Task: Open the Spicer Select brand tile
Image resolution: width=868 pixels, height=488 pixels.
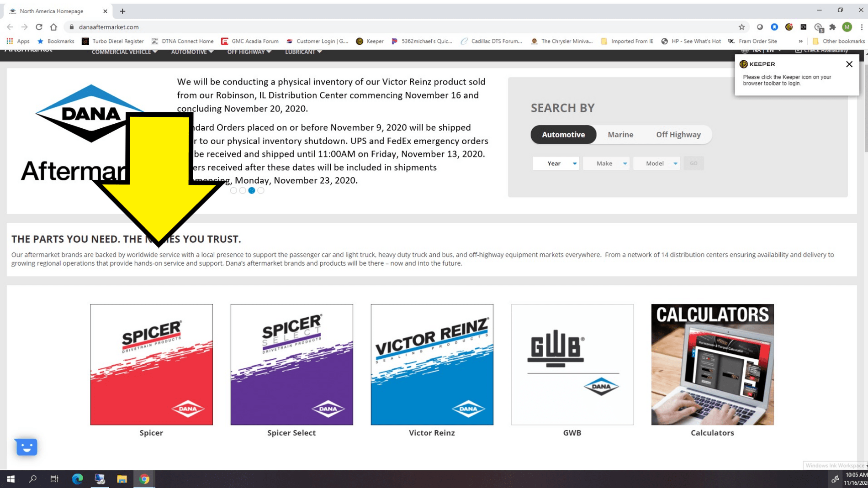Action: coord(291,365)
